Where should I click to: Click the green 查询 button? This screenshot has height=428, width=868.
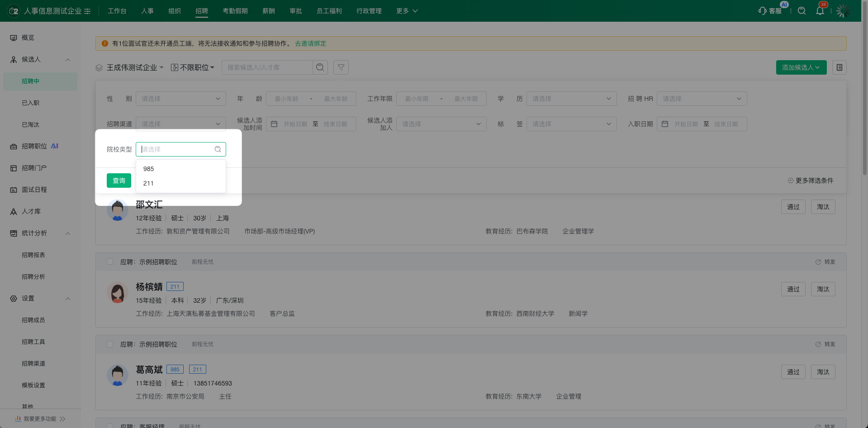(119, 181)
